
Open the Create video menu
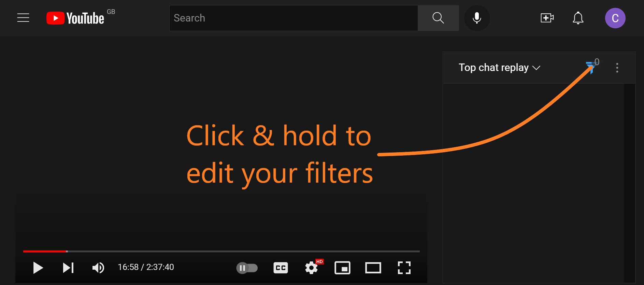pyautogui.click(x=547, y=18)
